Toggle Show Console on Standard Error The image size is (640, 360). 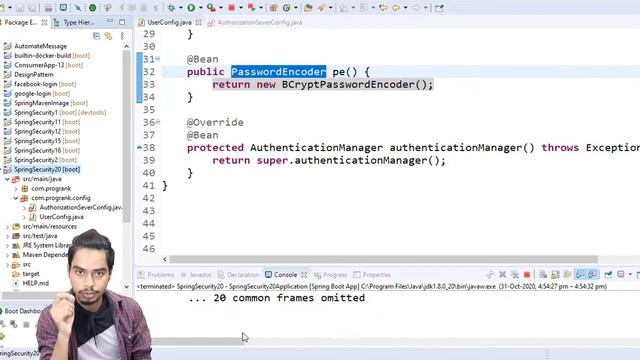592,275
